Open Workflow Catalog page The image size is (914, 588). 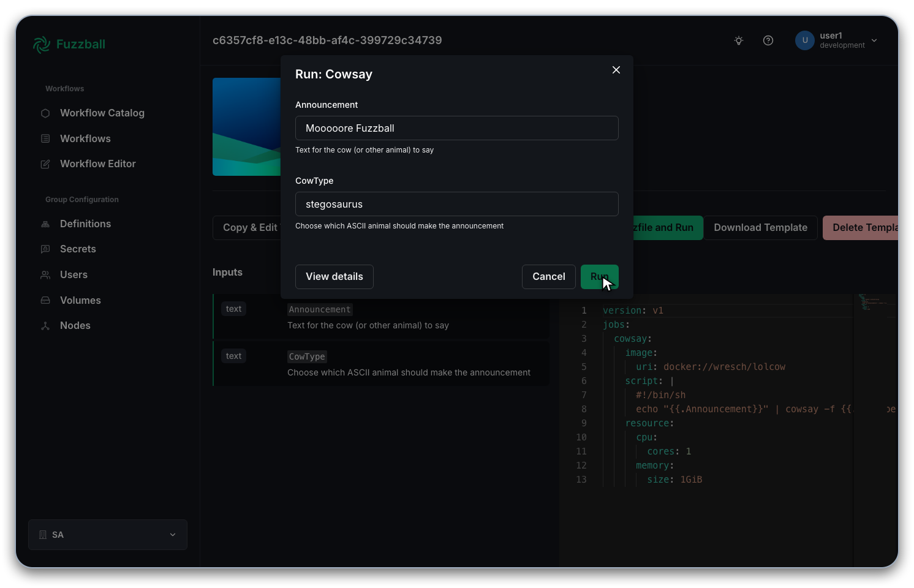pos(102,113)
